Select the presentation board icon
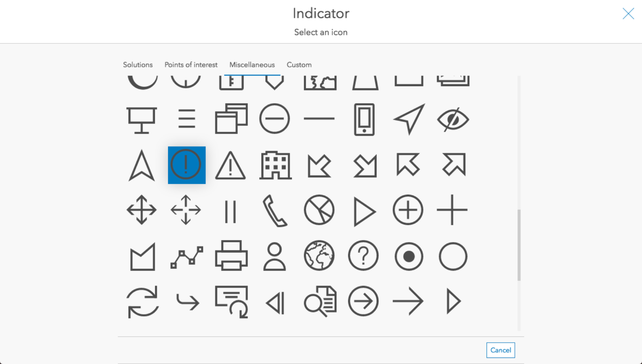This screenshot has width=642, height=364. (142, 120)
